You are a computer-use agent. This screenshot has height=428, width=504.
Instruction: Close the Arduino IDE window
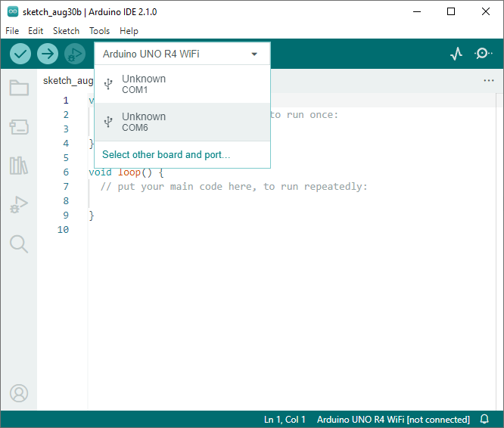pos(486,11)
